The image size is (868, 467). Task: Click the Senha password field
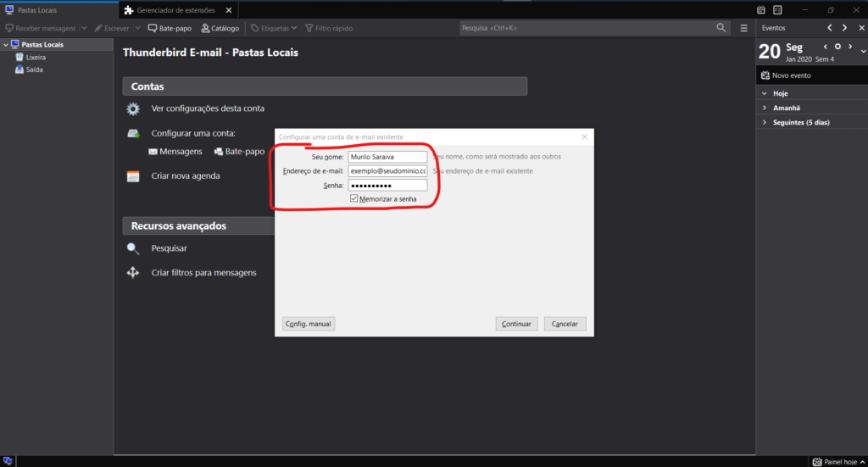[x=387, y=186]
